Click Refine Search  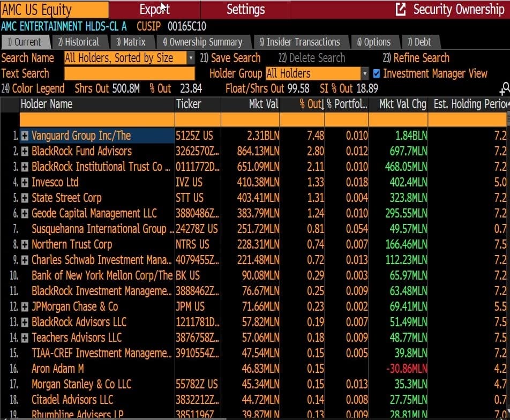[x=416, y=58]
